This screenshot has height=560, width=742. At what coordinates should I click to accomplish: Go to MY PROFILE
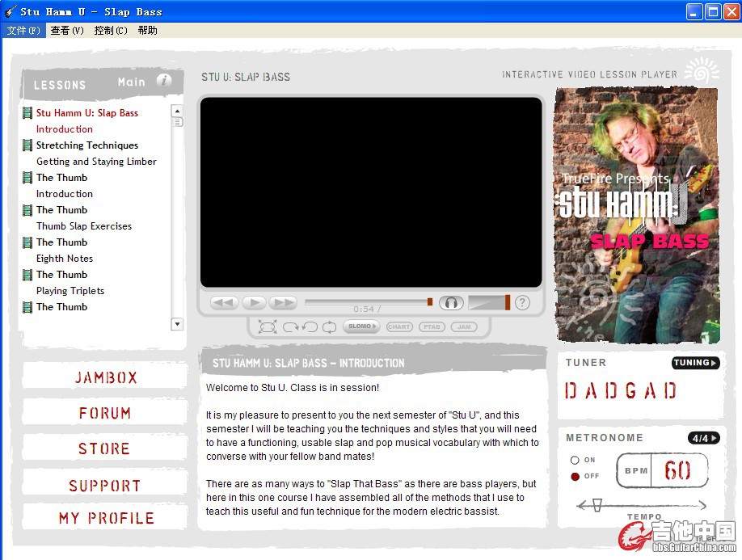point(106,518)
